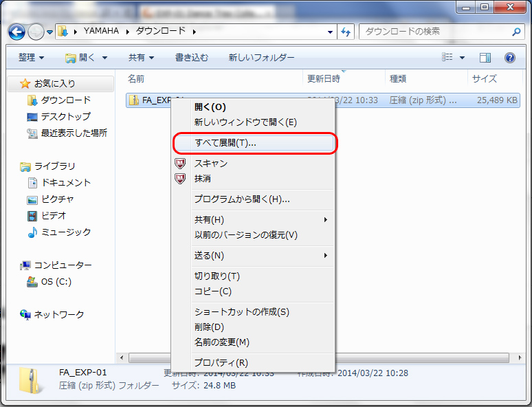Click the horizontal scrollbar right arrow
This screenshot has width=532, height=407.
tap(520, 357)
